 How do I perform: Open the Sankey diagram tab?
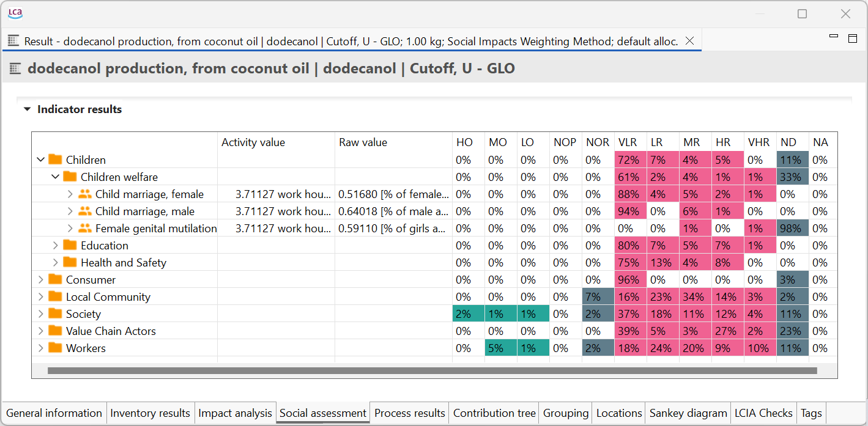pyautogui.click(x=688, y=413)
